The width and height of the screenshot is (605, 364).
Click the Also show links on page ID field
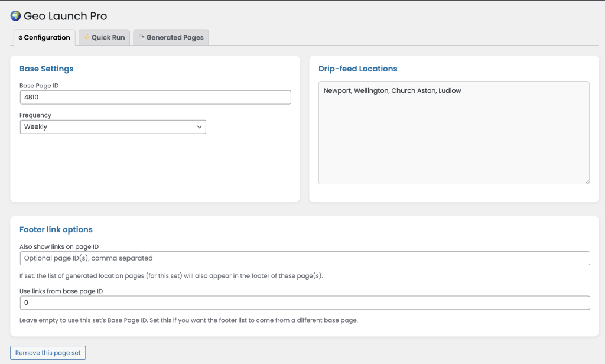[305, 258]
